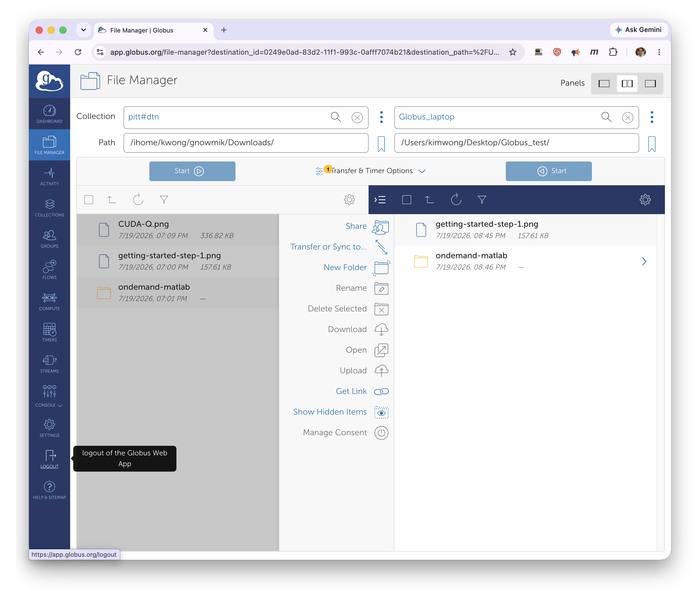The image size is (700, 598).
Task: Click Share in the actions menu
Action: (x=367, y=227)
